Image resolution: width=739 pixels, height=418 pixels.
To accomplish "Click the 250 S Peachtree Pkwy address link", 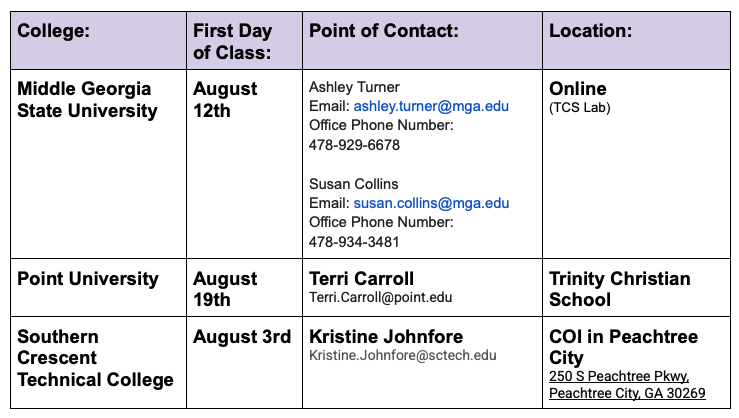I will tap(627, 385).
